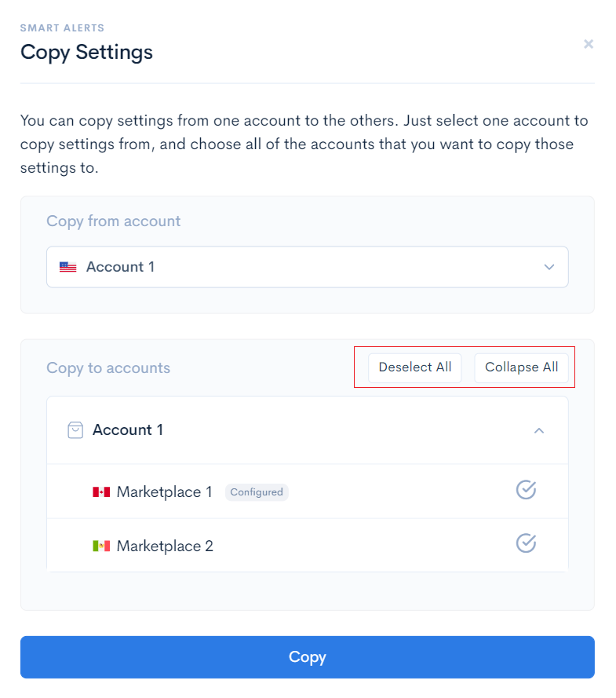Click the Collapse All button
This screenshot has height=698, width=616.
pos(521,367)
